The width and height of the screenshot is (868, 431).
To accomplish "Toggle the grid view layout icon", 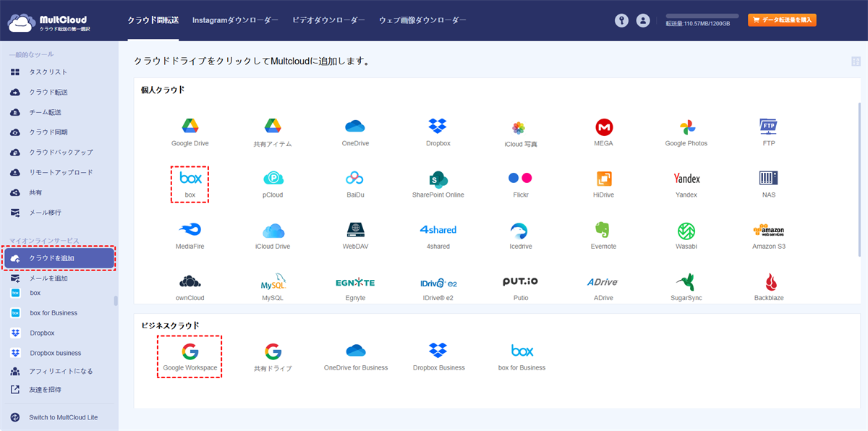I will (856, 61).
